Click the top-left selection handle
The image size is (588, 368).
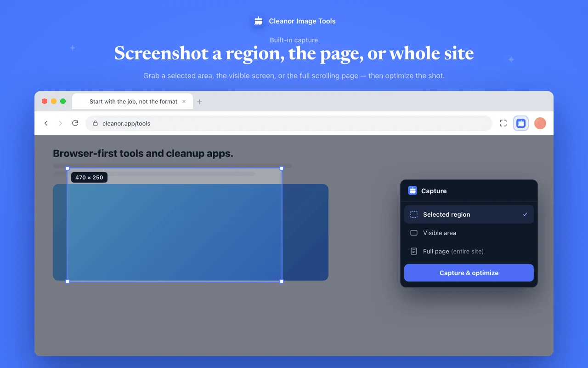(68, 168)
